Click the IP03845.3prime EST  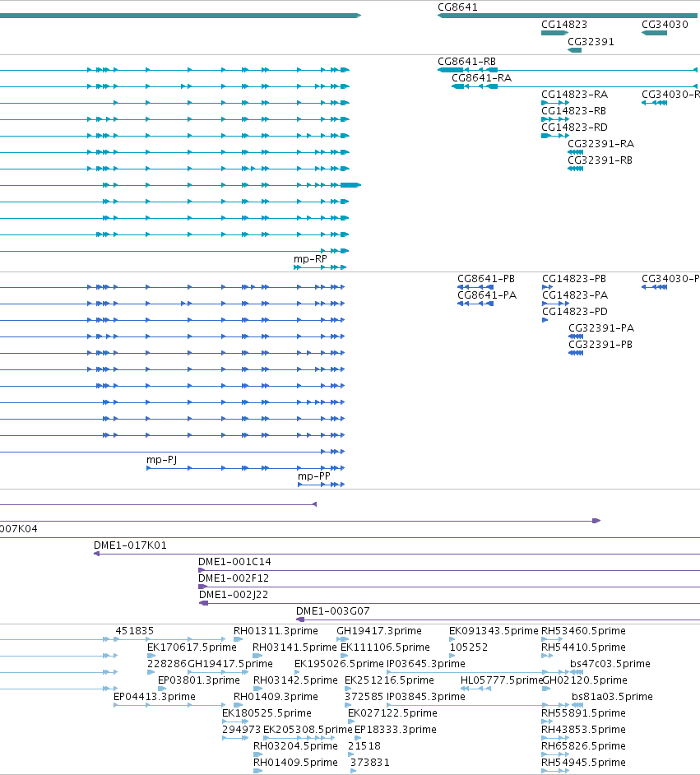478,705
